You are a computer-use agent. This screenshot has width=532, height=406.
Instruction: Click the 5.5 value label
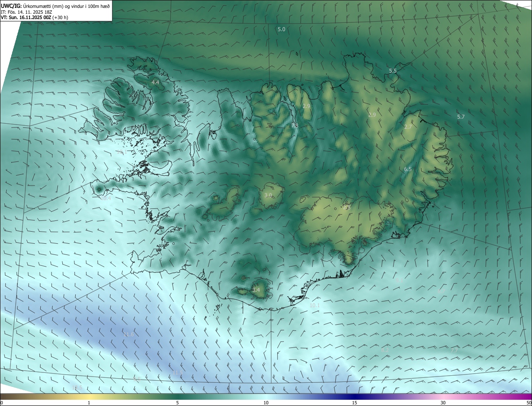point(393,71)
